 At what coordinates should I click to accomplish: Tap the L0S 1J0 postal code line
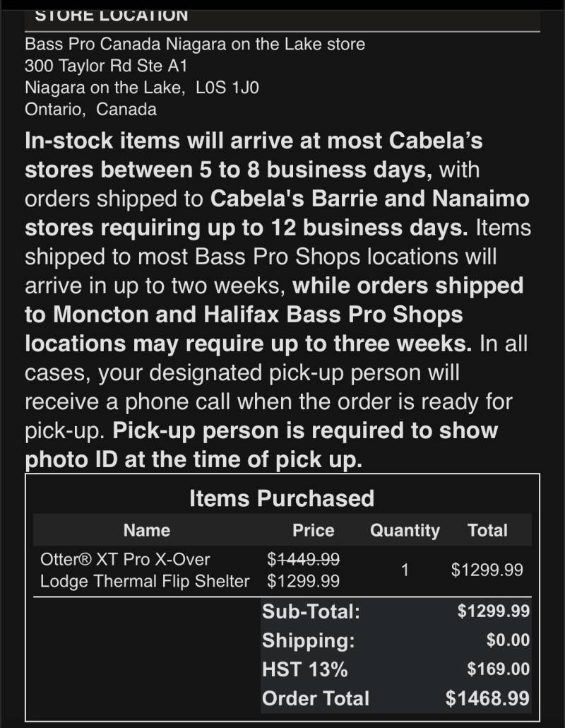click(141, 88)
